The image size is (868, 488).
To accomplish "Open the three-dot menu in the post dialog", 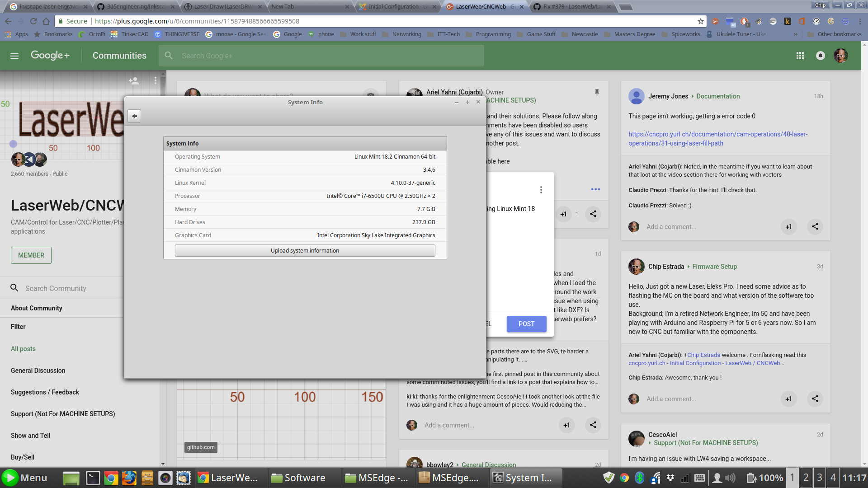I will (541, 190).
